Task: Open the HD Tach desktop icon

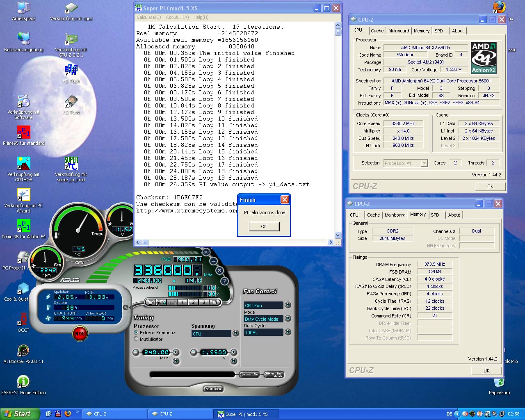Action: pos(71,73)
